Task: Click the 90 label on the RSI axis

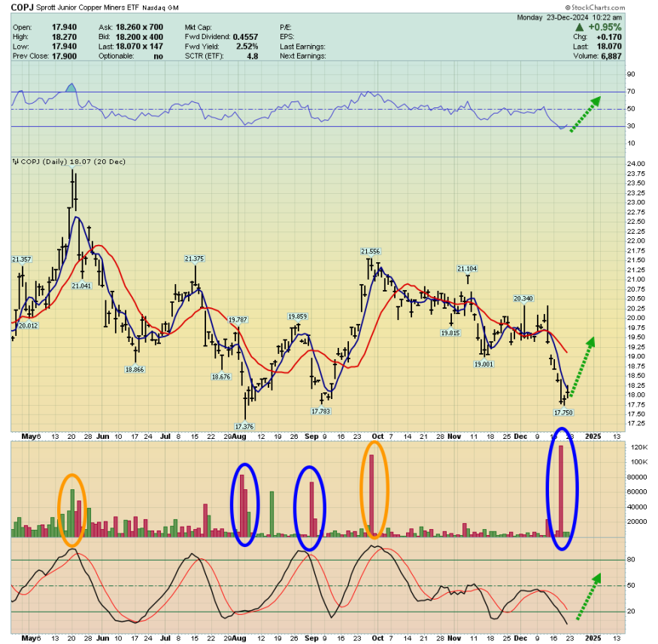Action: (x=631, y=74)
